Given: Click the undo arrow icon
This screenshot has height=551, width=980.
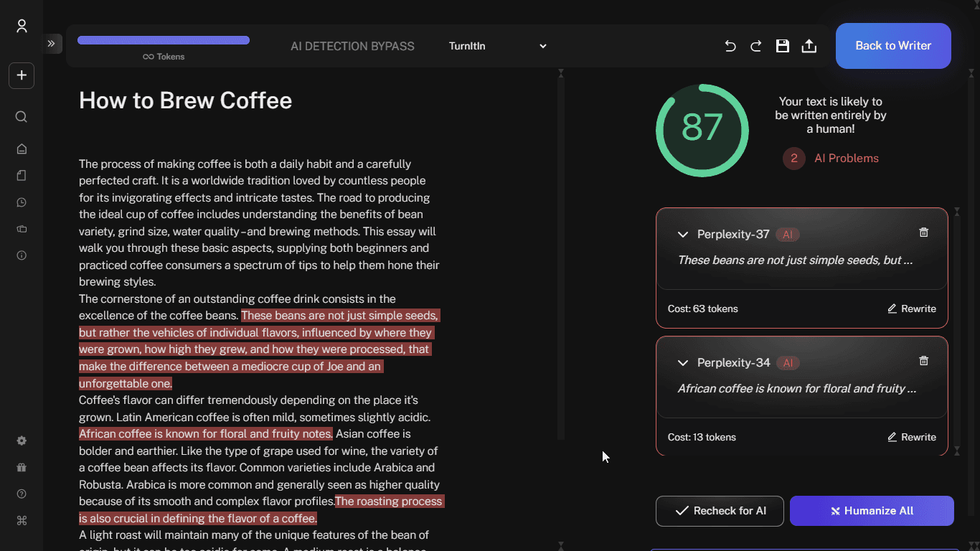Looking at the screenshot, I should [730, 46].
